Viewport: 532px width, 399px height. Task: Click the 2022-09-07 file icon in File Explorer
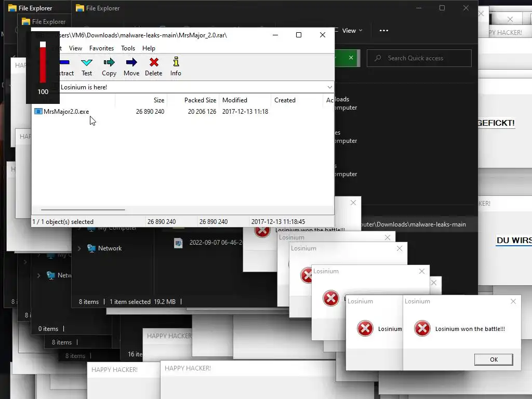click(179, 243)
